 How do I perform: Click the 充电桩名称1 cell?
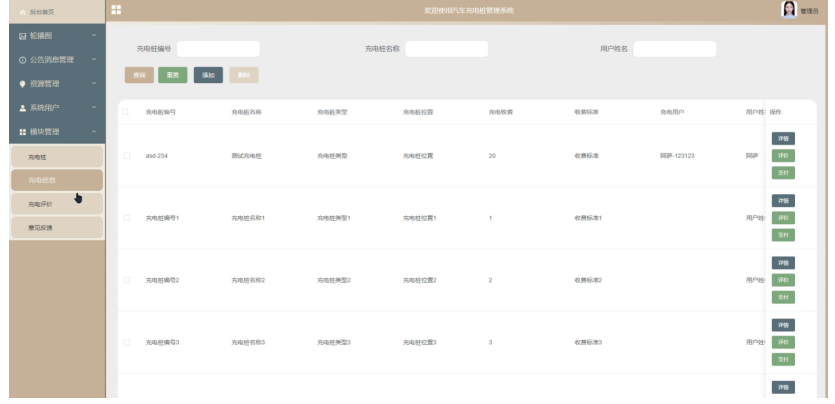point(248,218)
